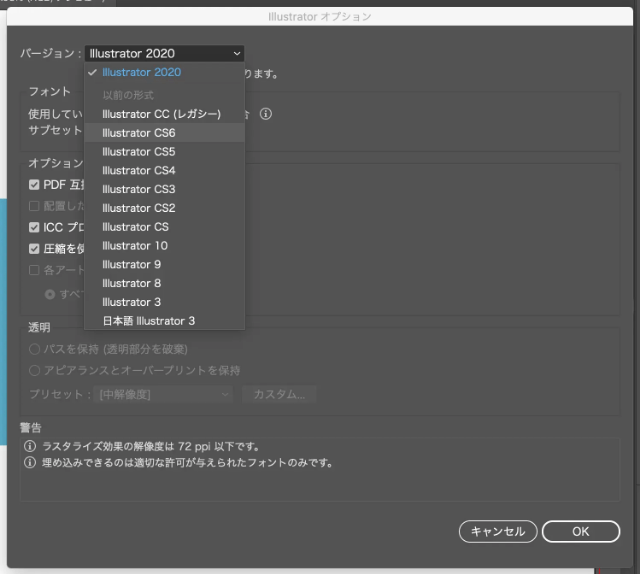Screen dimensions: 640x575
Task: Click the キャンセル button
Action: click(498, 531)
